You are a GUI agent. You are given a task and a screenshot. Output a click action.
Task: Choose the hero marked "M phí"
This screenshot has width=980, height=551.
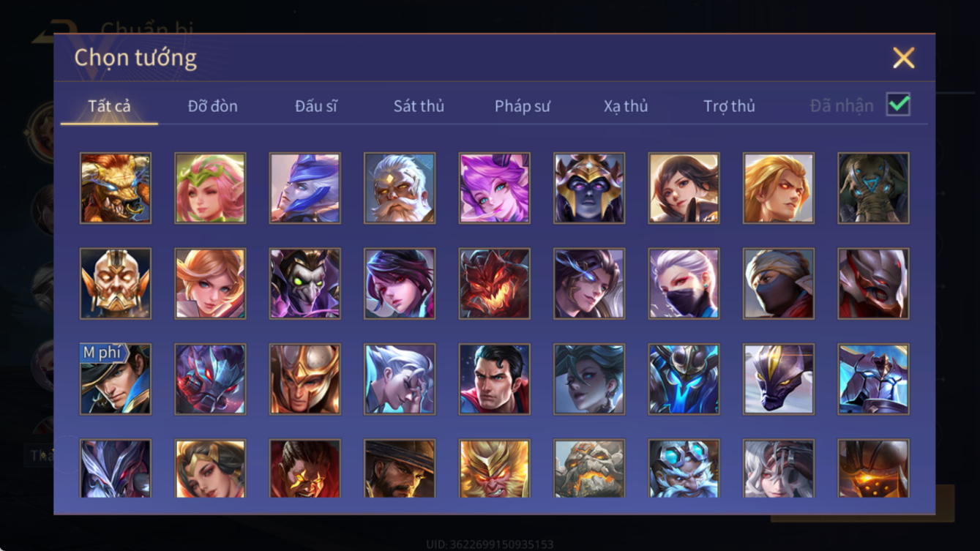click(116, 379)
